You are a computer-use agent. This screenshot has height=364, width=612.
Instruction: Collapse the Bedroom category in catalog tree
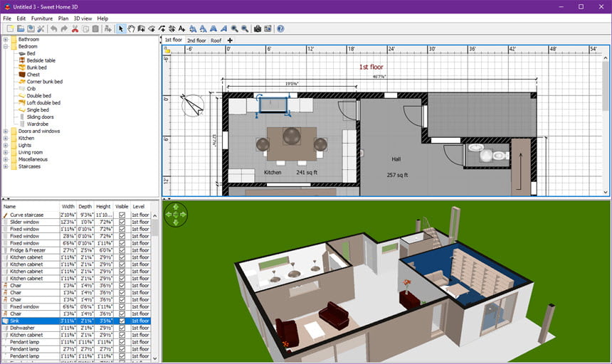click(x=6, y=46)
